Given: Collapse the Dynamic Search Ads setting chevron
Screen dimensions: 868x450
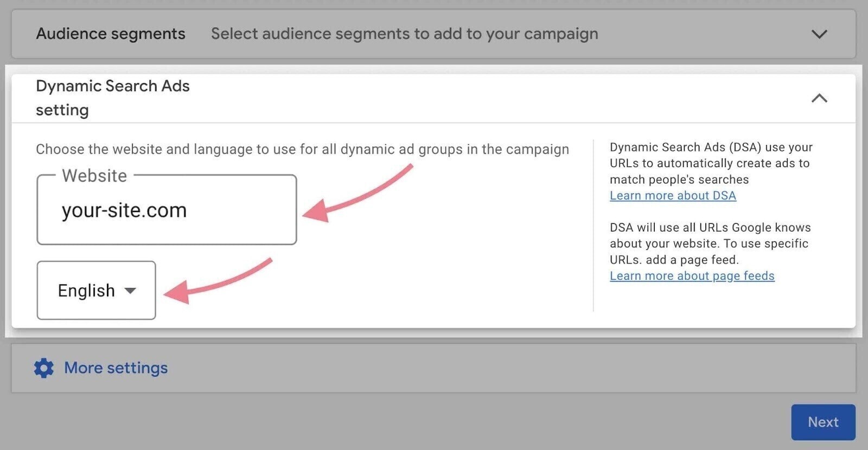Looking at the screenshot, I should [x=819, y=98].
